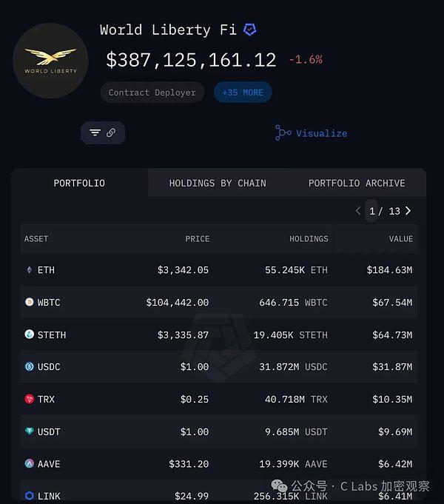Open the filter lines icon
444x504 pixels.
95,132
